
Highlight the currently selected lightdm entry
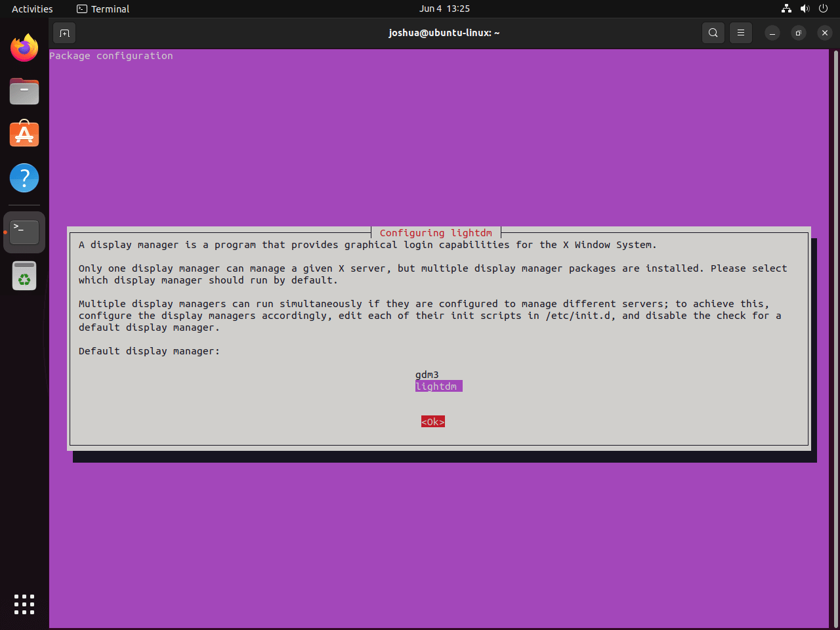(438, 386)
